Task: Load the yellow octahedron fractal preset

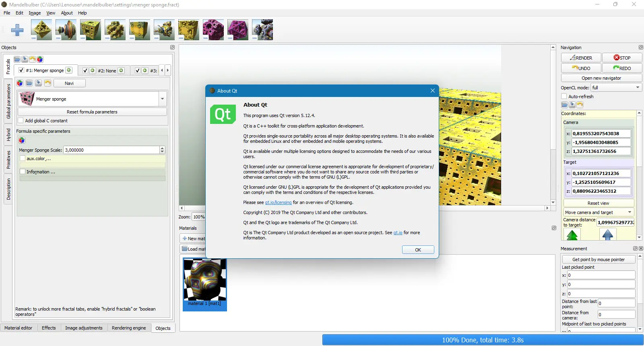Action: coord(41,30)
